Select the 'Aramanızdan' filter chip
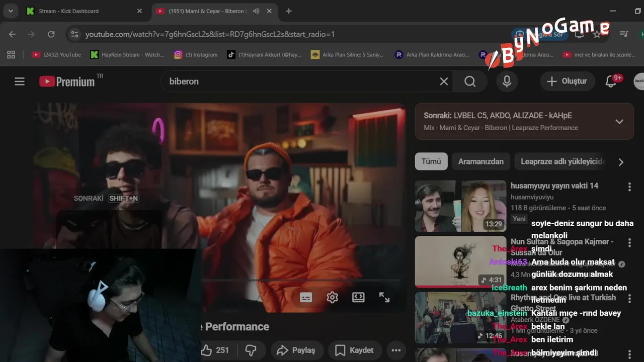 pyautogui.click(x=480, y=161)
